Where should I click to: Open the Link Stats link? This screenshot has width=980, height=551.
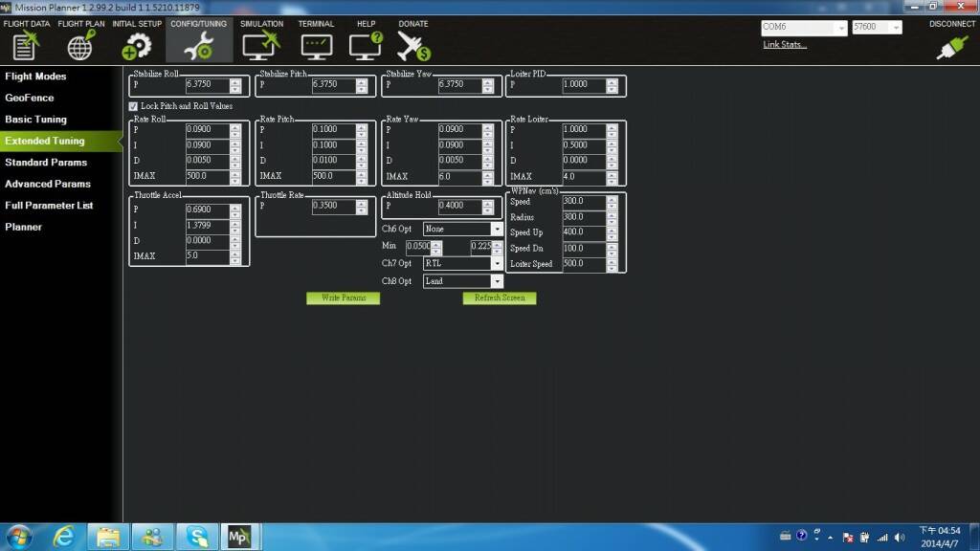pos(785,45)
